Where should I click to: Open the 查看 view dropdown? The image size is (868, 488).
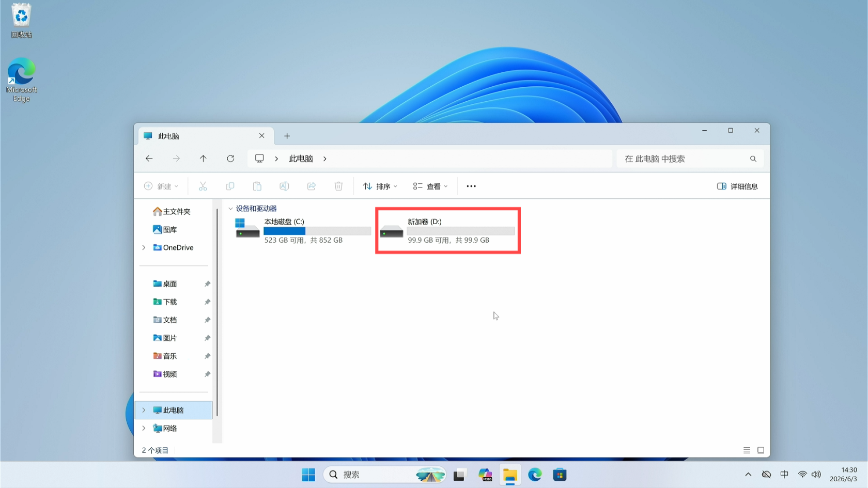point(430,186)
